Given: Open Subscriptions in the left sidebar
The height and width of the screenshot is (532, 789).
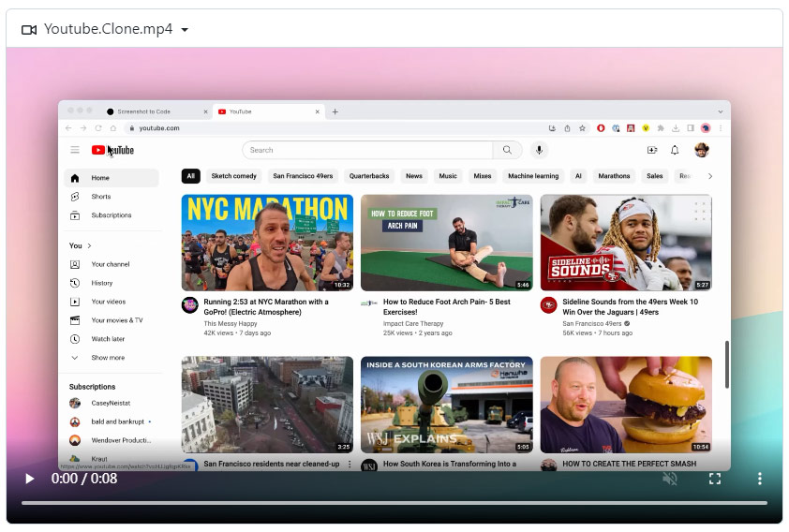Looking at the screenshot, I should [111, 215].
